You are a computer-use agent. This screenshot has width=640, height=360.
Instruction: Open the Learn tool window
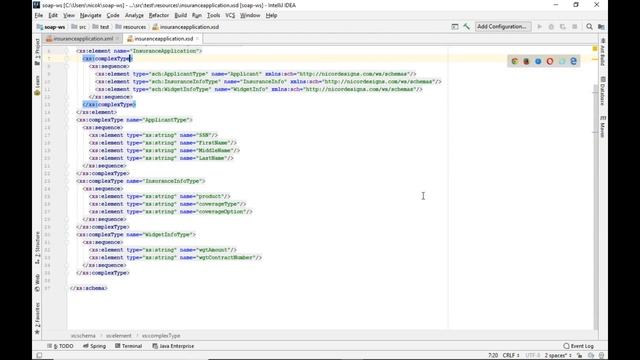click(38, 85)
